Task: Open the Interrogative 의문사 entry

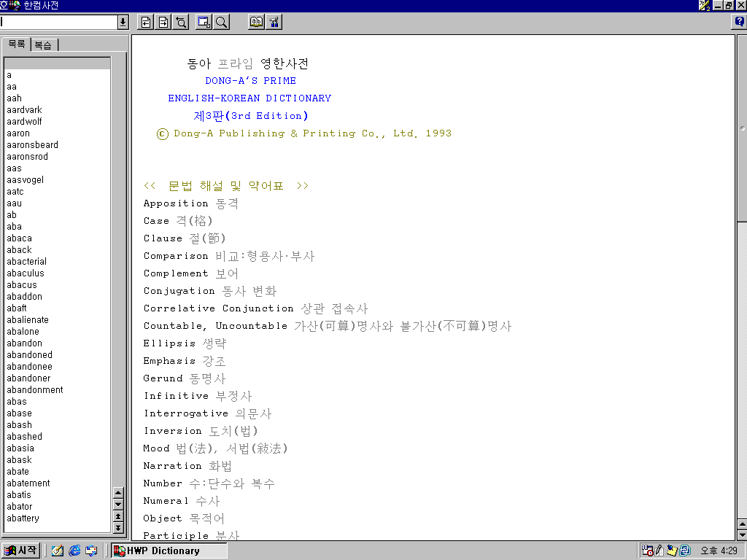Action: click(x=207, y=413)
